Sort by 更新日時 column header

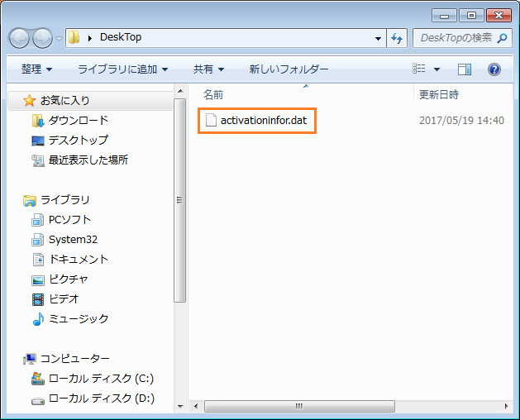pyautogui.click(x=438, y=95)
